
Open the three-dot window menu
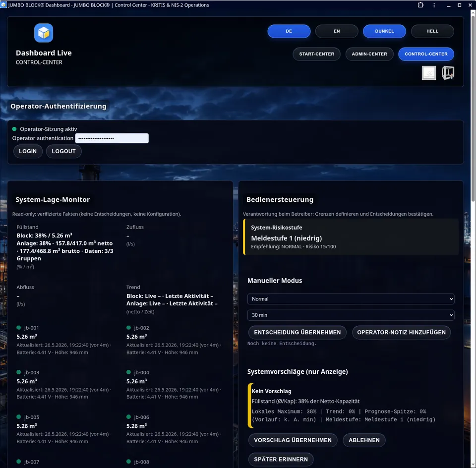coord(434,5)
